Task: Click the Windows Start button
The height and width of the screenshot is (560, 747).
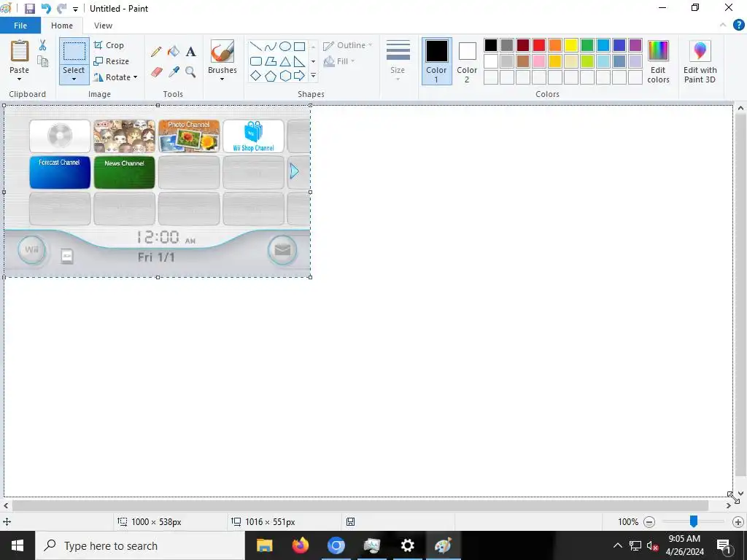Action: 18,545
